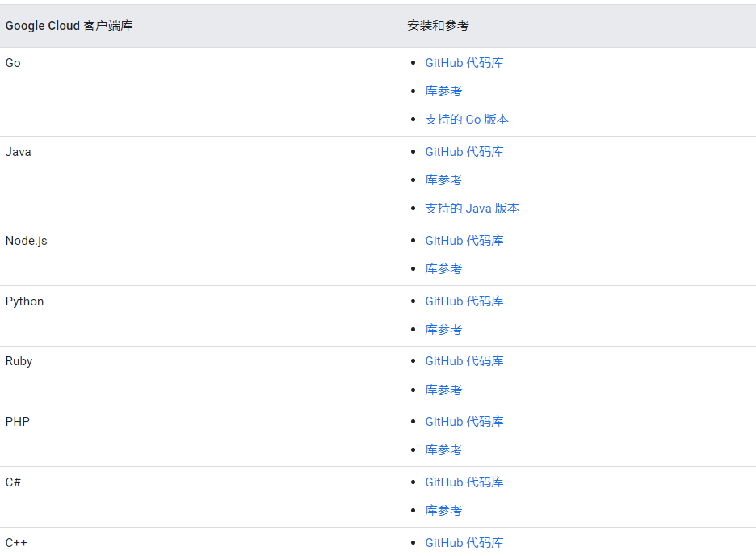Image resolution: width=756 pixels, height=556 pixels.
Task: Open GitHub 代码库 link in Python row
Action: 464,301
